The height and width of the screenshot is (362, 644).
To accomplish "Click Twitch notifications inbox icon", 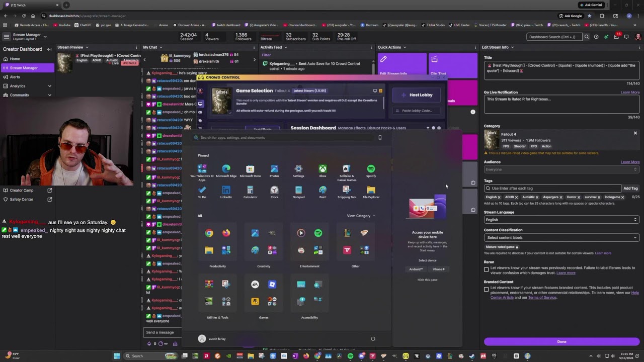I will coord(616,37).
